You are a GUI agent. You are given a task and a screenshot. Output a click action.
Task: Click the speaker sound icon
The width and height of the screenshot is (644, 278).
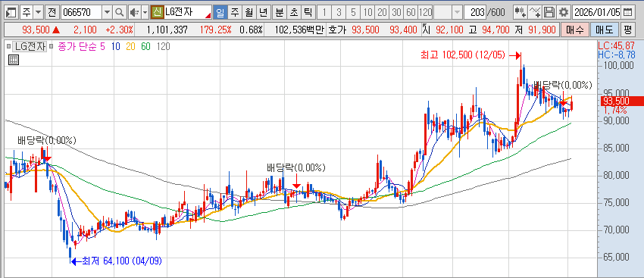pyautogui.click(x=134, y=13)
